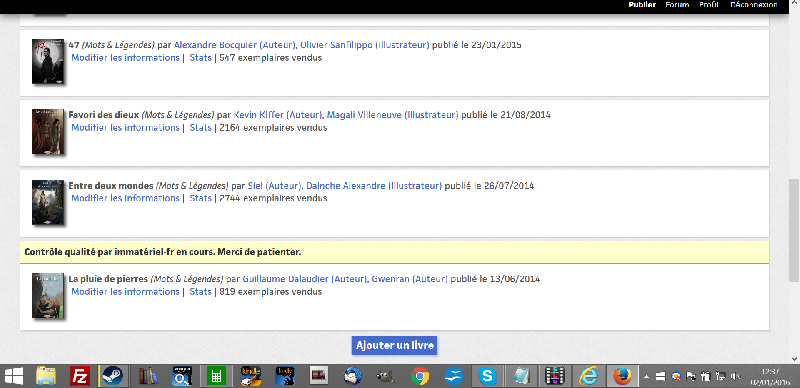This screenshot has width=800, height=388.
Task: Open Forum in the top navigation
Action: tap(677, 5)
